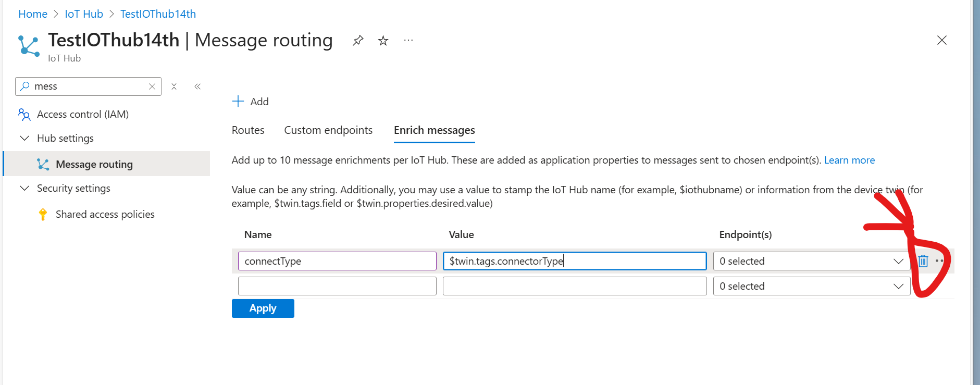Close the Message routing blade
Image resolution: width=980 pixels, height=385 pixels.
click(942, 40)
